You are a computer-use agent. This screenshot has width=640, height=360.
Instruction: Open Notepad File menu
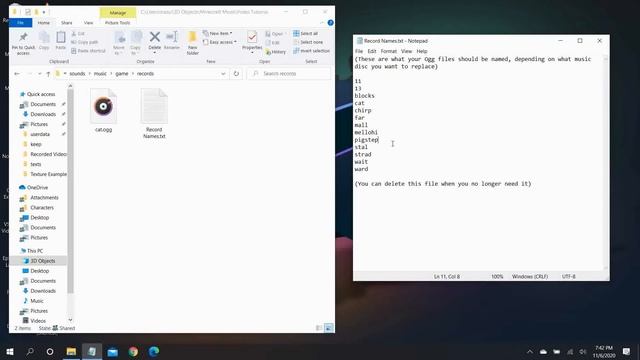(x=359, y=51)
